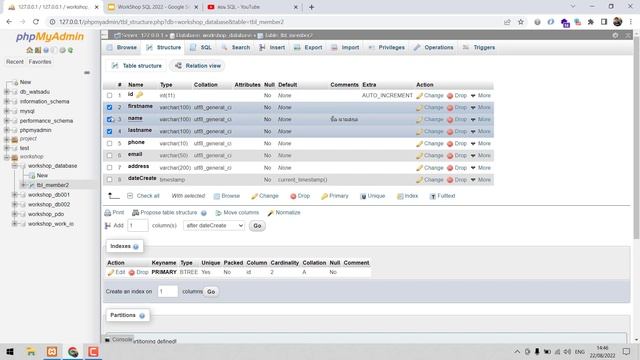Open More menu for the address column
640x360 pixels.
point(480,168)
